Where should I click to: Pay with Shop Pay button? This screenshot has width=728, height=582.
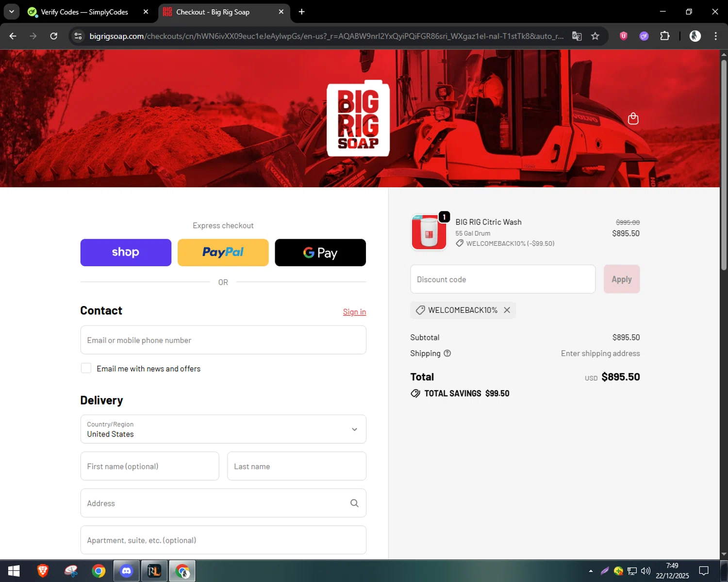(126, 252)
